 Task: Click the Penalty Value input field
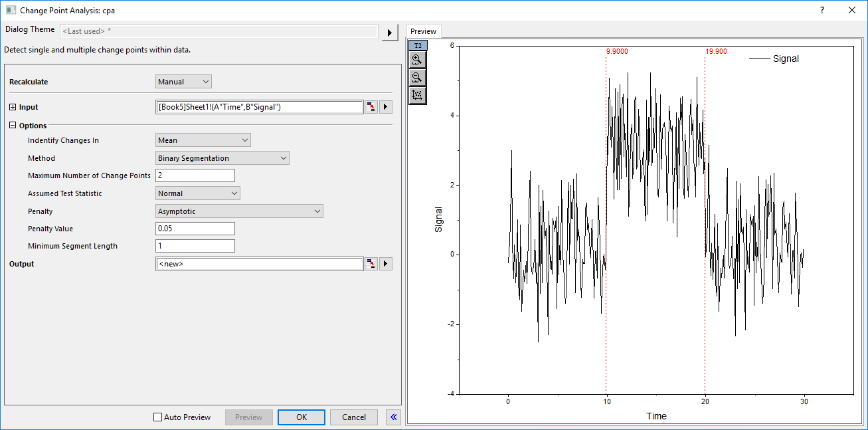point(195,229)
